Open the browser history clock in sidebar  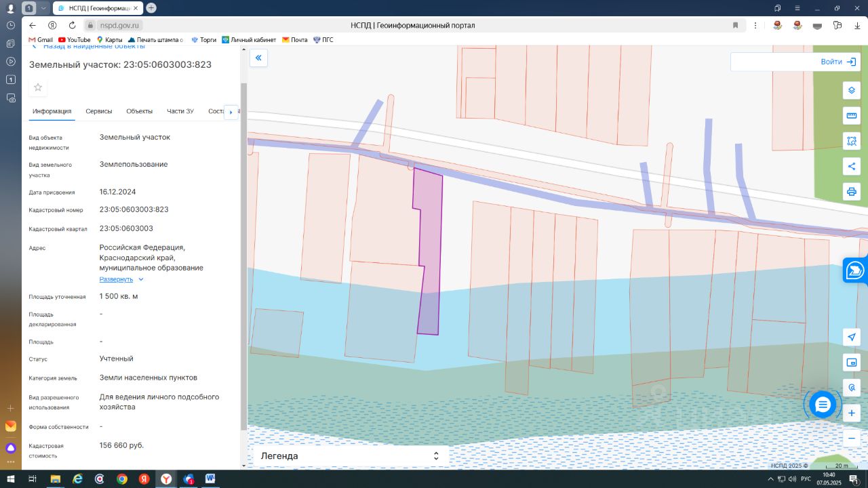[10, 25]
